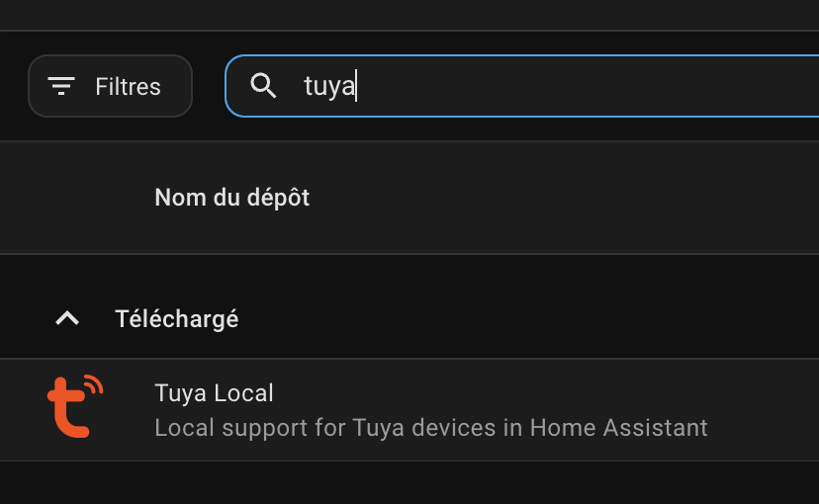Click the filter lines icon beside Filtres

tap(61, 86)
